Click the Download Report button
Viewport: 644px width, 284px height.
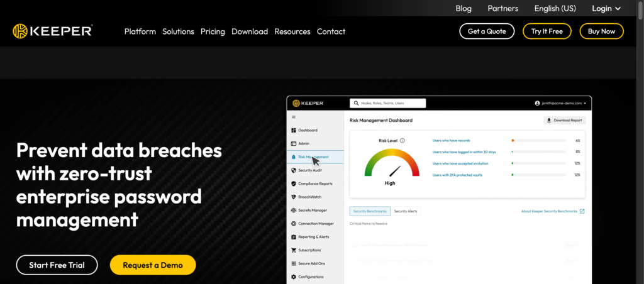(564, 120)
